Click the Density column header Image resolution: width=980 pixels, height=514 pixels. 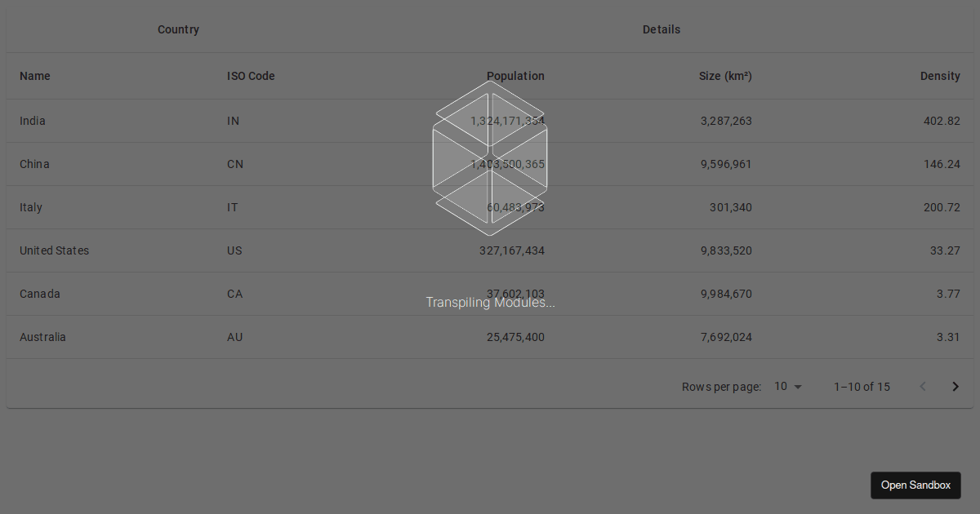click(x=940, y=76)
